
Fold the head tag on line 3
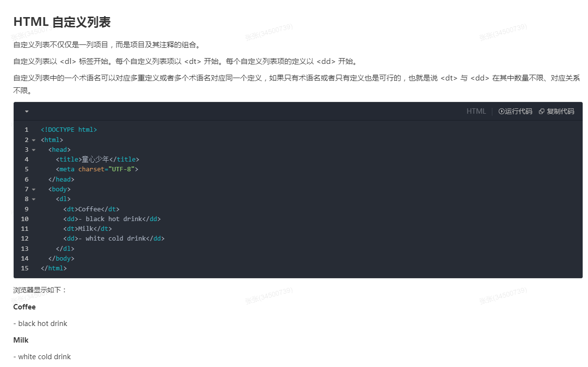pos(34,150)
